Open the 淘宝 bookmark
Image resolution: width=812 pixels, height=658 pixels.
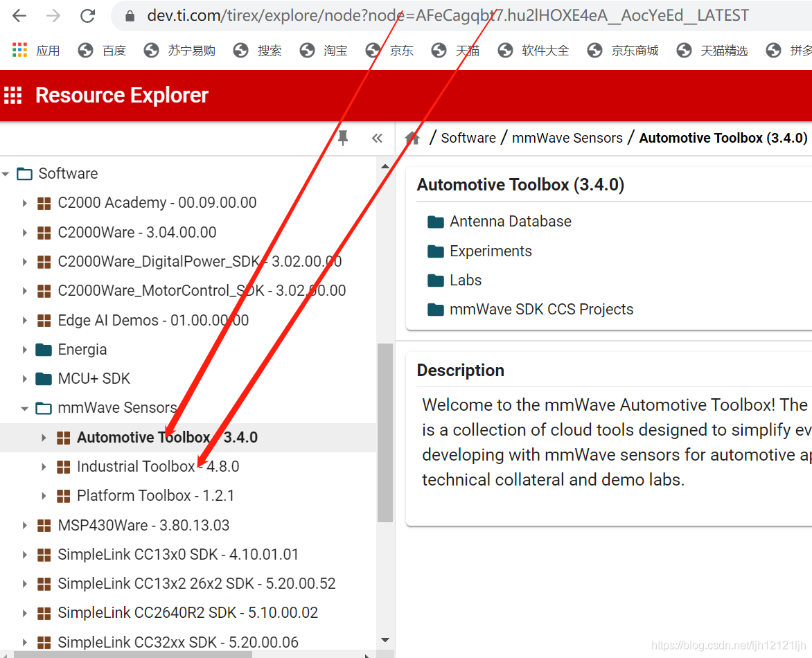click(324, 51)
